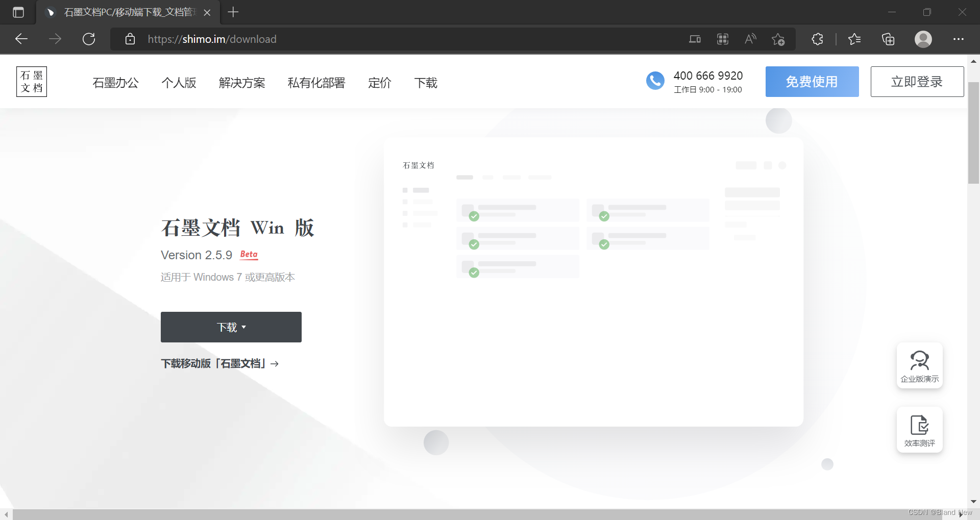Click scrollbar down arrow
The image size is (980, 520).
(974, 502)
